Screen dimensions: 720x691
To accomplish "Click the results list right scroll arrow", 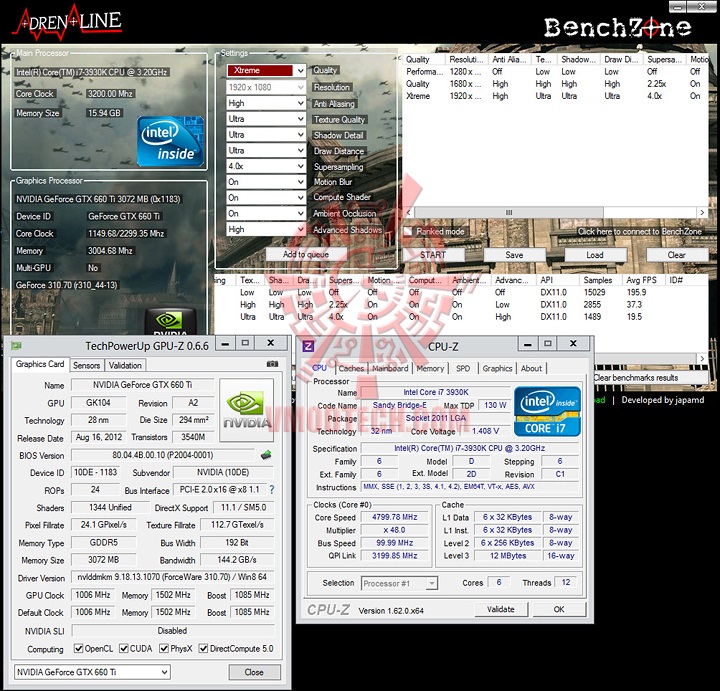I will pos(702,358).
